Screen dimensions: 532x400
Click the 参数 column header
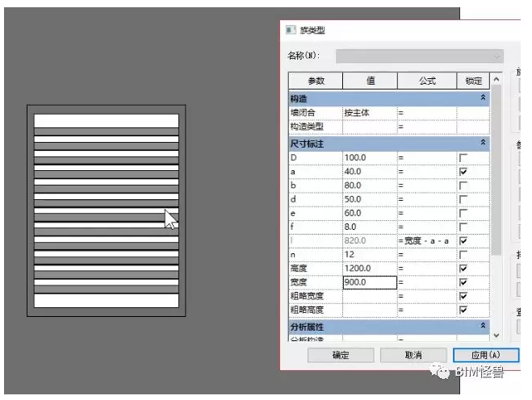pos(316,81)
